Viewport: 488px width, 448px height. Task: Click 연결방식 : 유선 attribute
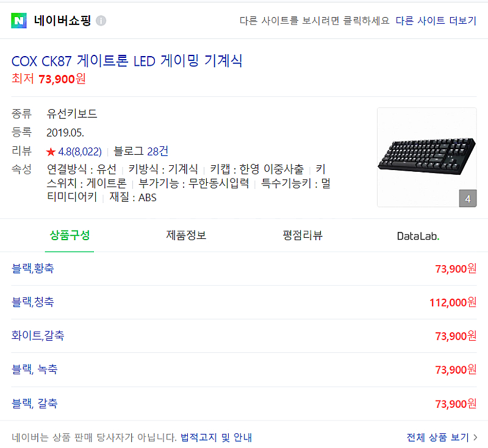(x=82, y=169)
